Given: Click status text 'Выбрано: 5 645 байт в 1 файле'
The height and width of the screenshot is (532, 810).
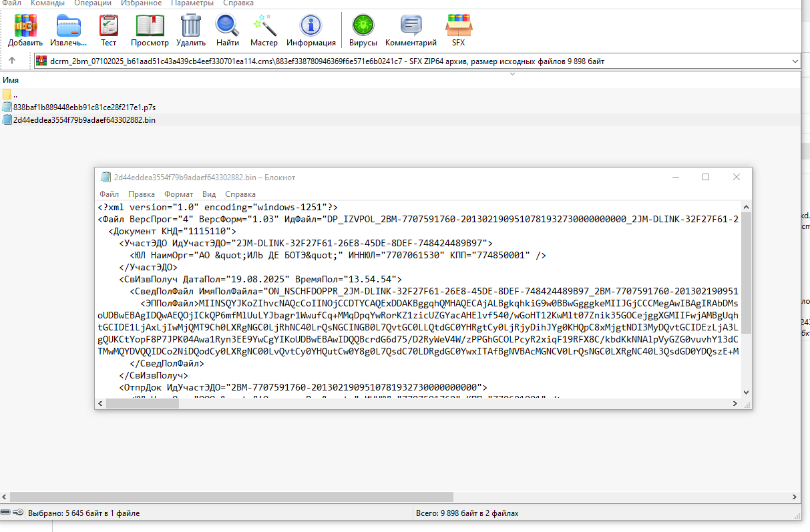Looking at the screenshot, I should point(83,513).
